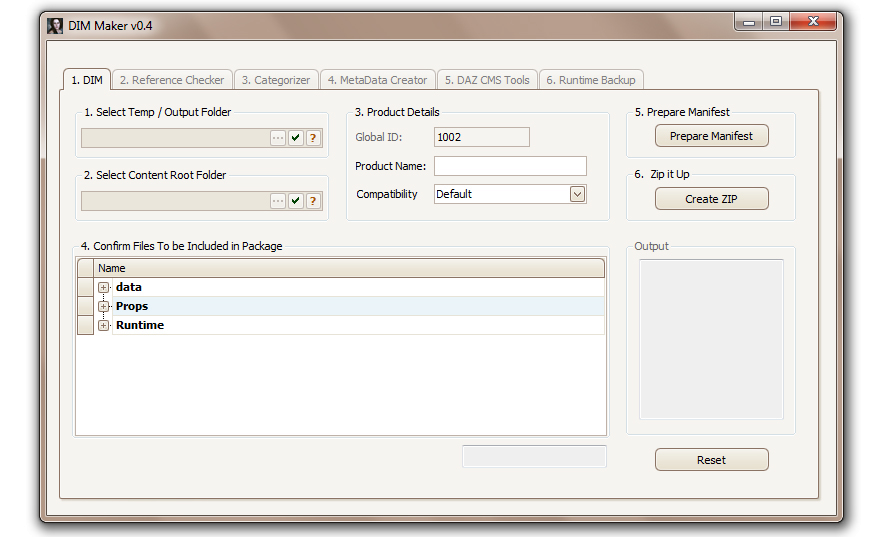The width and height of the screenshot is (886, 537).
Task: Minimize the DIM Maker window
Action: click(x=749, y=22)
